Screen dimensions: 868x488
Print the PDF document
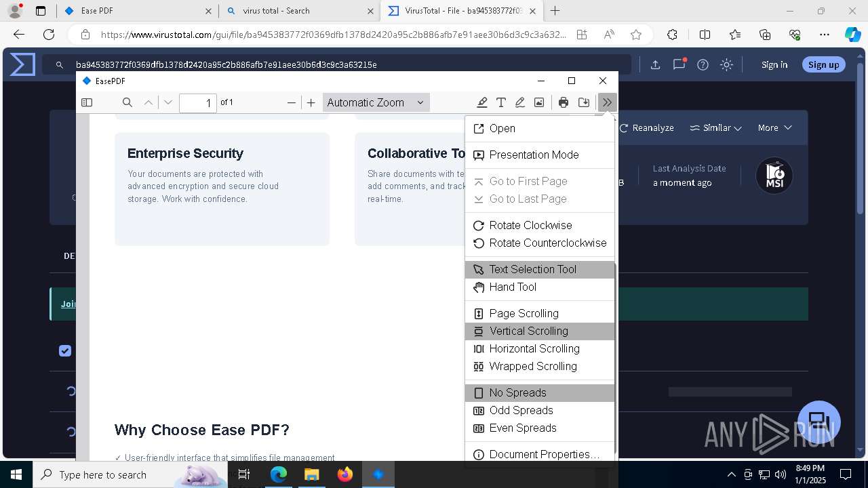point(564,102)
